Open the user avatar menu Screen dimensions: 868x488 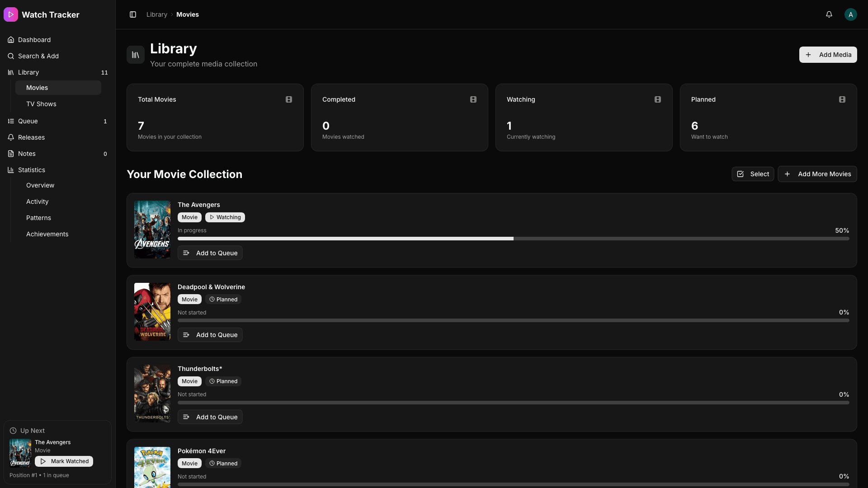851,14
